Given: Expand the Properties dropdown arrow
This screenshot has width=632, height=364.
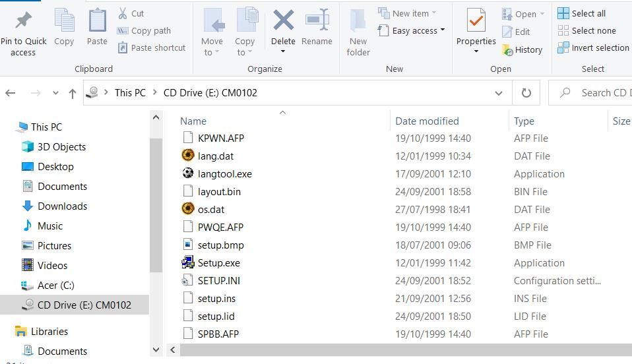Looking at the screenshot, I should coord(476,51).
